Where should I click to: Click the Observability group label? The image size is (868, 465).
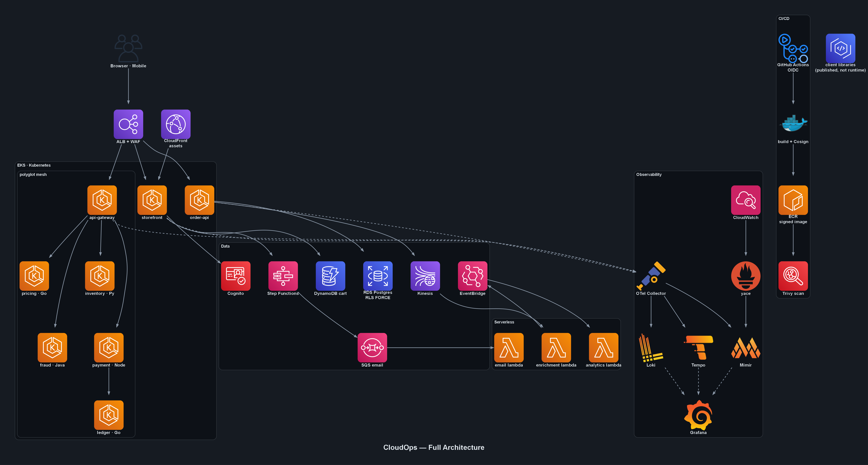tap(649, 174)
